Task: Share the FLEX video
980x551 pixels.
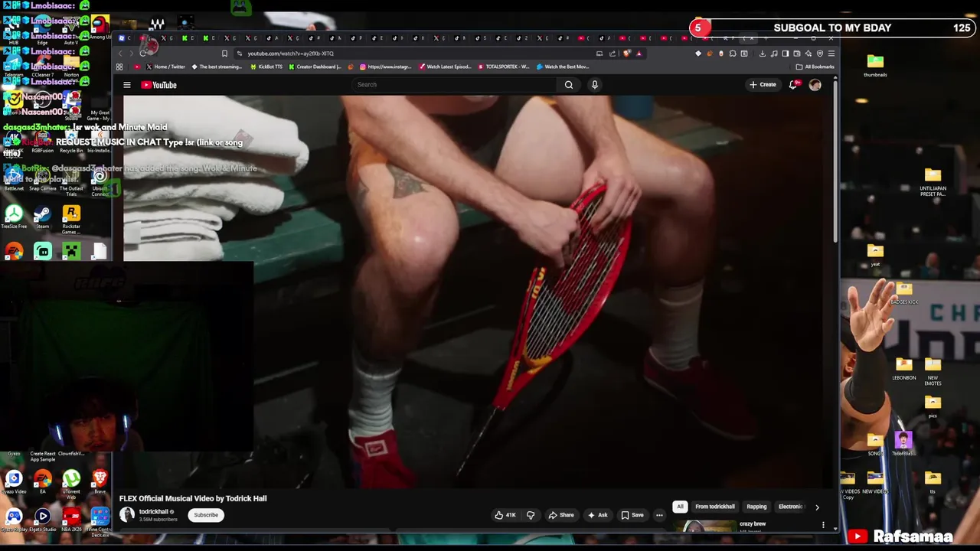Action: coord(561,515)
